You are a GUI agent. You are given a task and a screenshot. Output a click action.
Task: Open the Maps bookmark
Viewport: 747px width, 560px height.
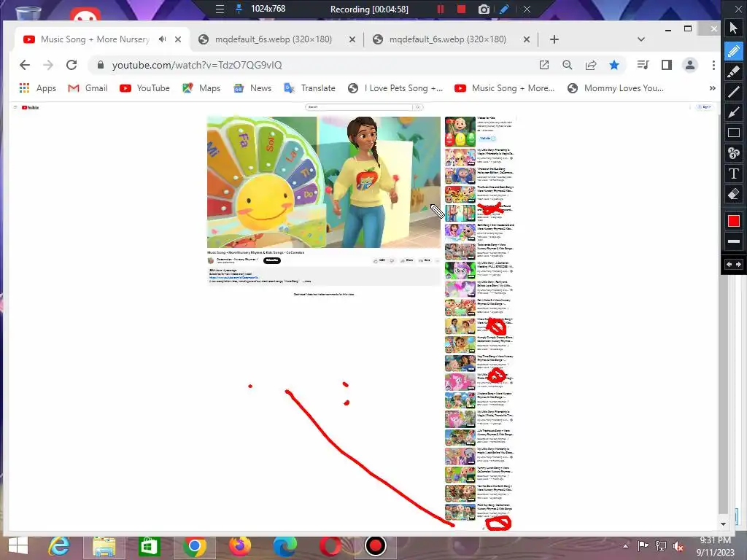tap(201, 88)
